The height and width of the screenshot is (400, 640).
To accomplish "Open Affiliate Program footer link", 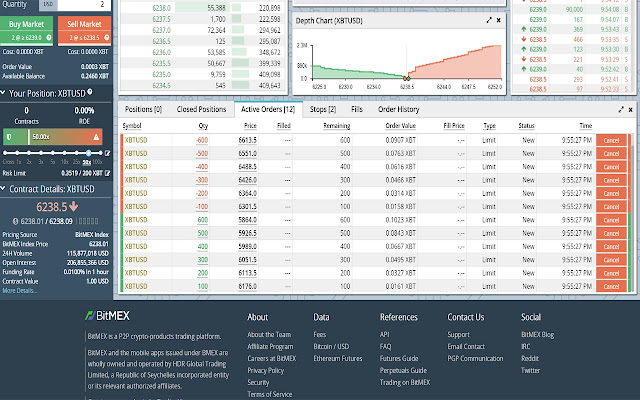I will click(x=270, y=347).
